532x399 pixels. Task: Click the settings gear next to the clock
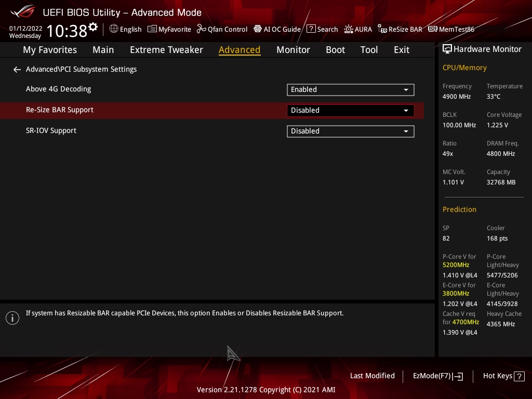point(93,27)
